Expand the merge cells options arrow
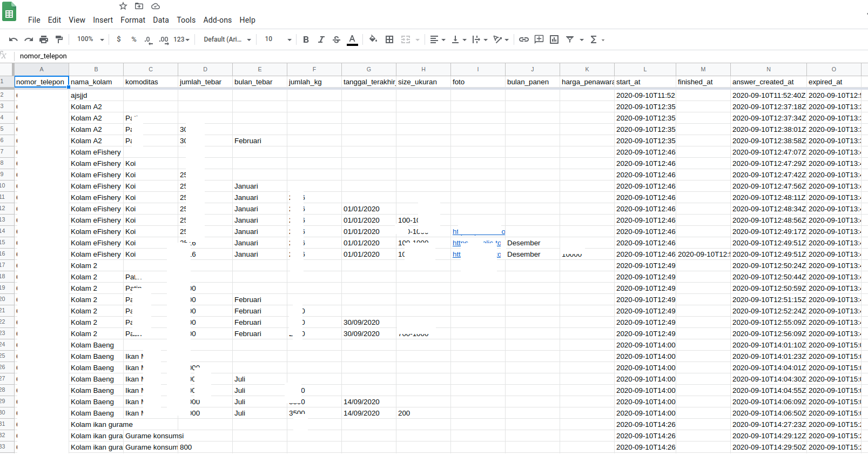Viewport: 868px width, 455px height. point(418,39)
